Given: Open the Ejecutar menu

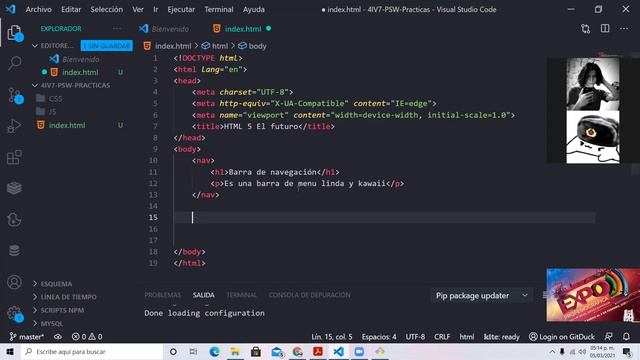Looking at the screenshot, I should (181, 9).
